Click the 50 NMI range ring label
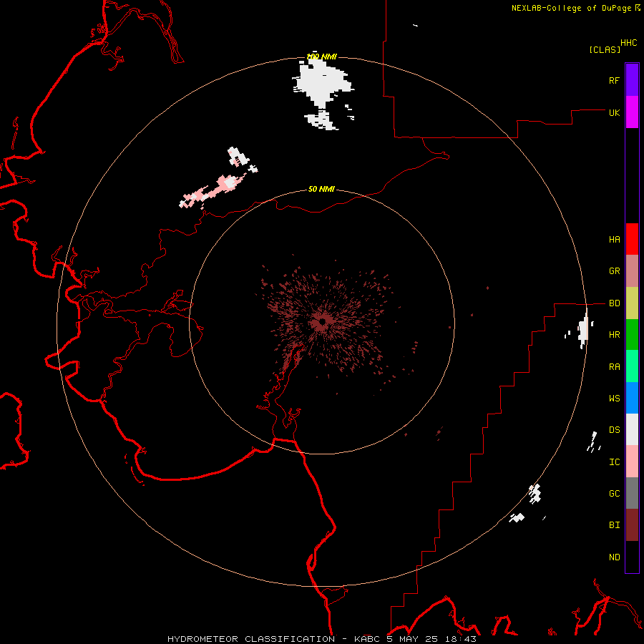644x644 pixels. click(x=321, y=189)
